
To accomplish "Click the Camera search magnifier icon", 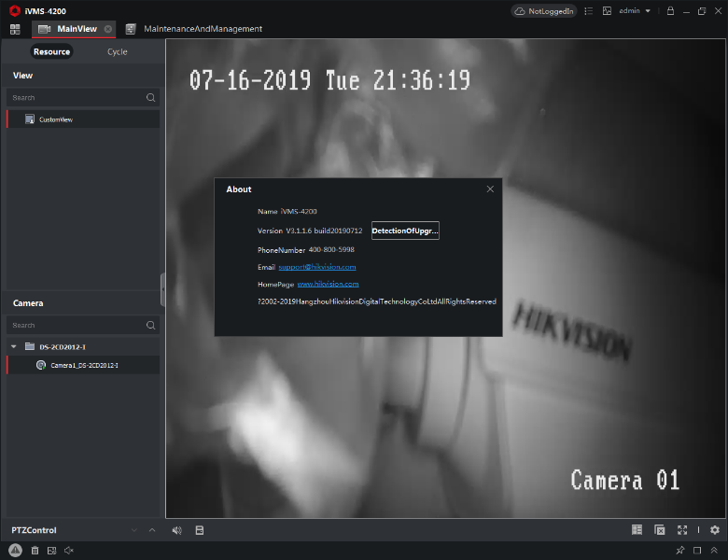I will [x=151, y=325].
